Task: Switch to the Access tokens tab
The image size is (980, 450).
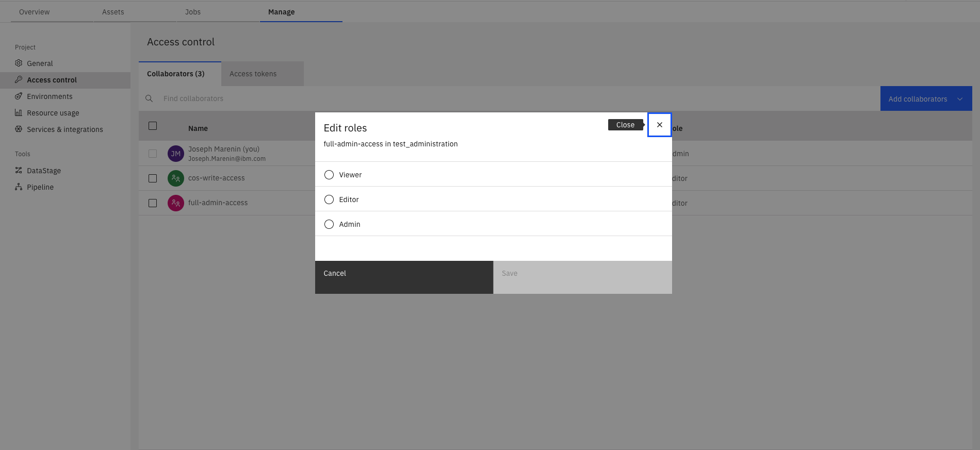Action: tap(253, 74)
